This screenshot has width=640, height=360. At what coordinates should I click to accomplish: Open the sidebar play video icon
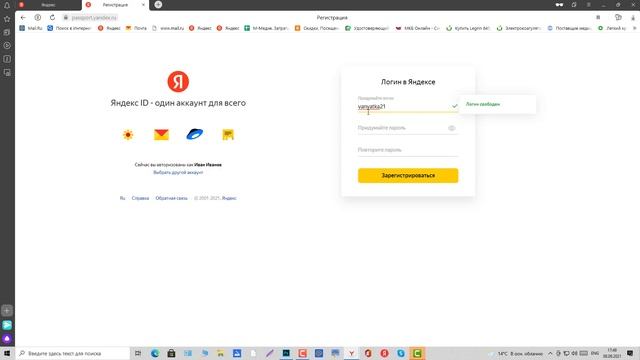7,45
